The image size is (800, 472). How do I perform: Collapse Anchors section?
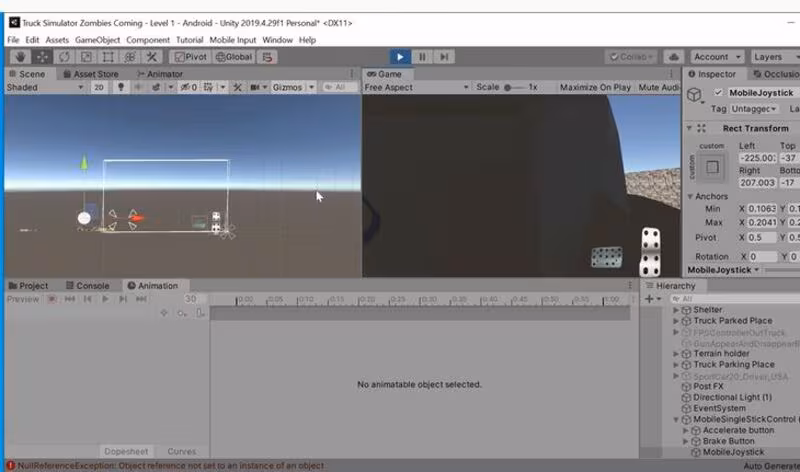(x=690, y=196)
